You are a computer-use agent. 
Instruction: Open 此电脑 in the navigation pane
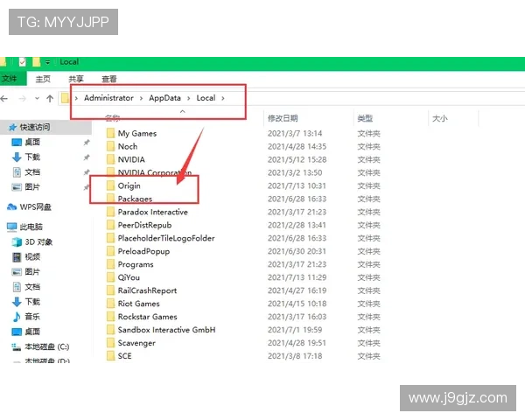[32, 227]
